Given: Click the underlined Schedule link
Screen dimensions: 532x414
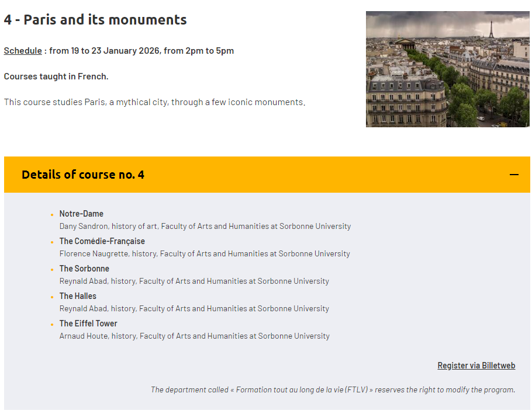Looking at the screenshot, I should pos(23,51).
